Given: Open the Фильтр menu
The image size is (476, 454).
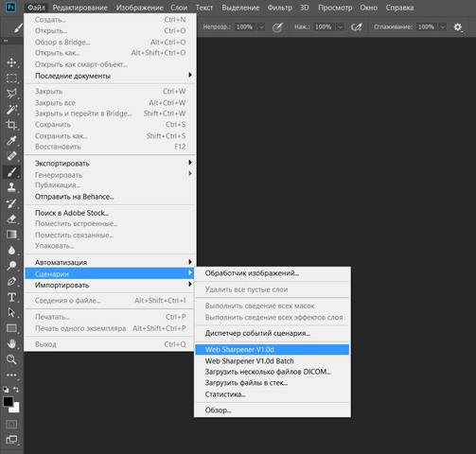Looking at the screenshot, I should [280, 8].
